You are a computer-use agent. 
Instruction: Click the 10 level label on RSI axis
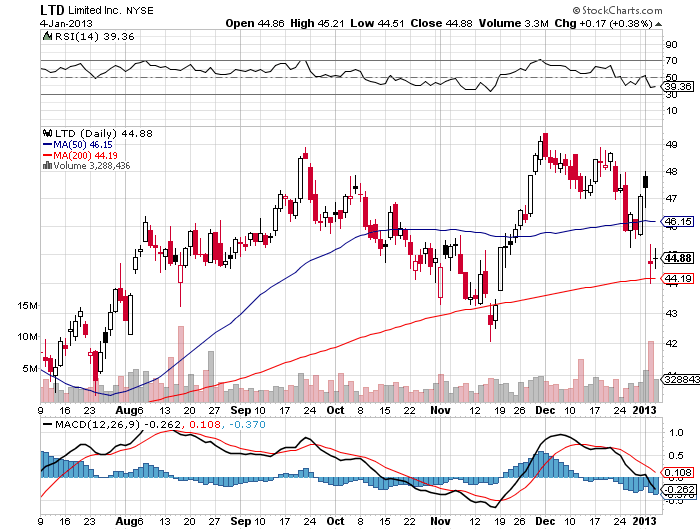(671, 110)
